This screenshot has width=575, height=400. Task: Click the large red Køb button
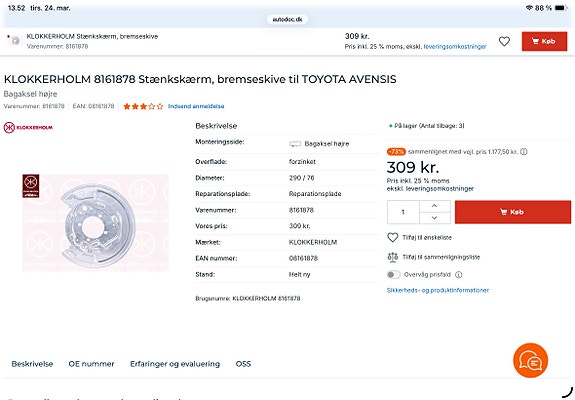coord(513,212)
